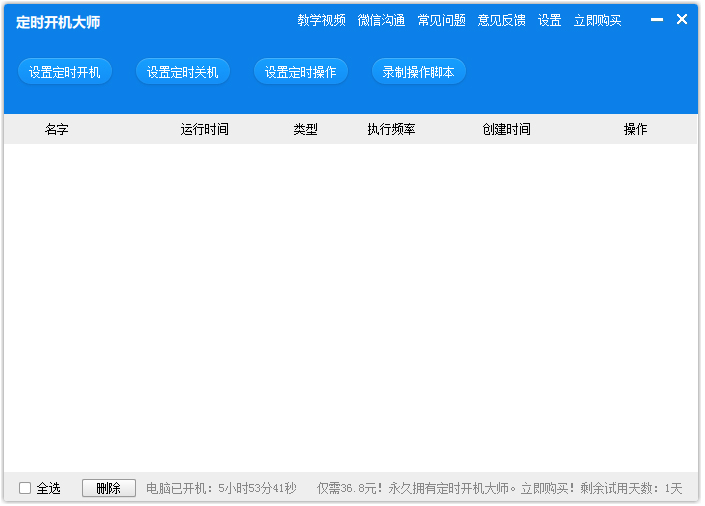Open 设置 in top menu

(549, 20)
